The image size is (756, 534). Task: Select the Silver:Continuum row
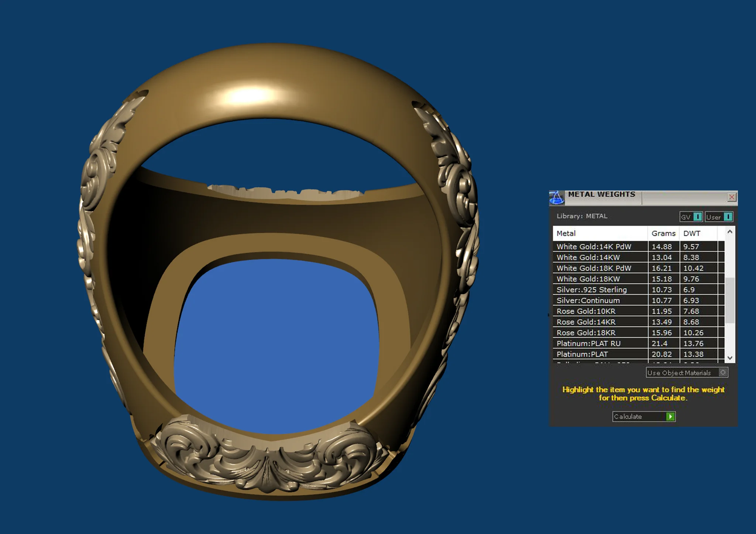pyautogui.click(x=639, y=300)
